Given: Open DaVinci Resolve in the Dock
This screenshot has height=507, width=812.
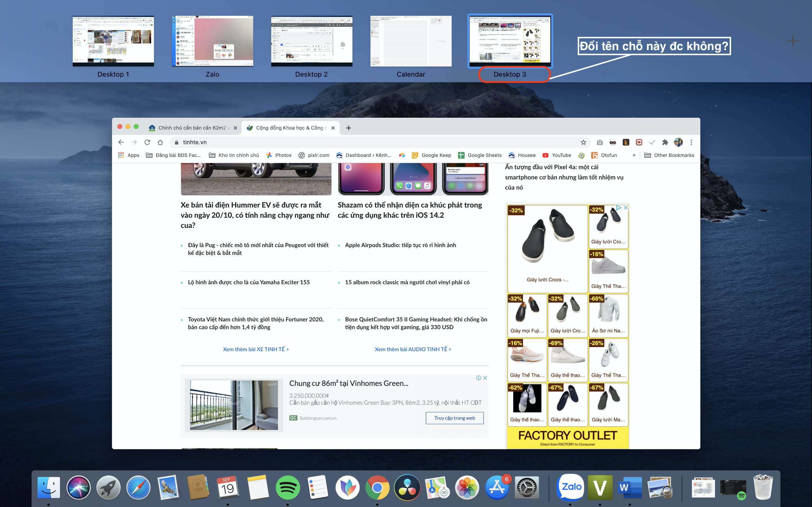Looking at the screenshot, I should coord(407,487).
